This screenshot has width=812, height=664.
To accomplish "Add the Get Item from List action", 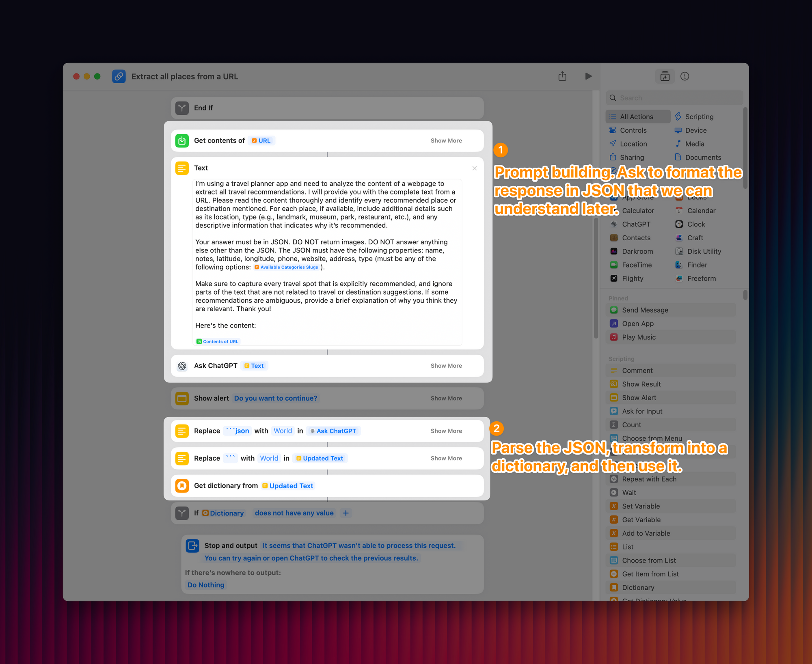I will coord(671,574).
